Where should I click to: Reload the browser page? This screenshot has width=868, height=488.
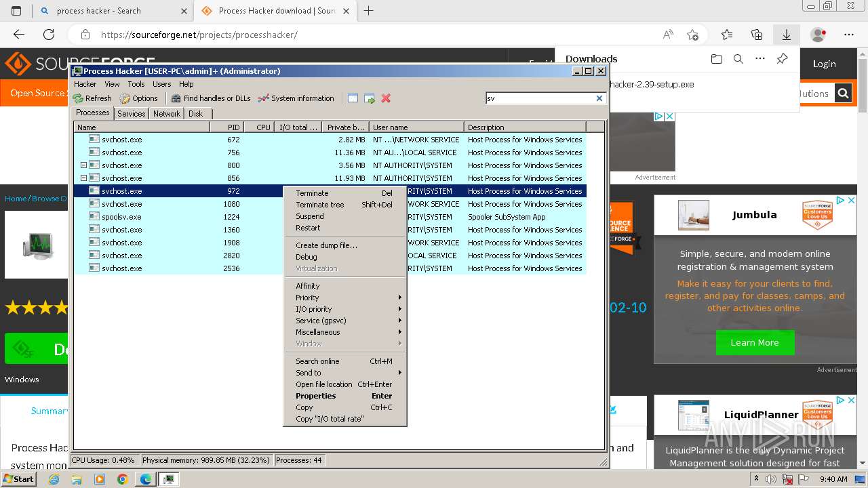pyautogui.click(x=49, y=35)
